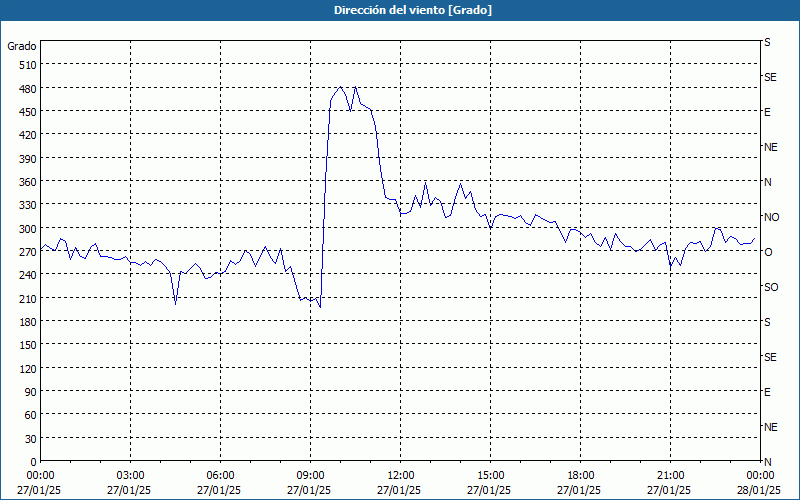This screenshot has height=500, width=800.
Task: Click the 'N' compass label level with 360
Action: click(768, 182)
